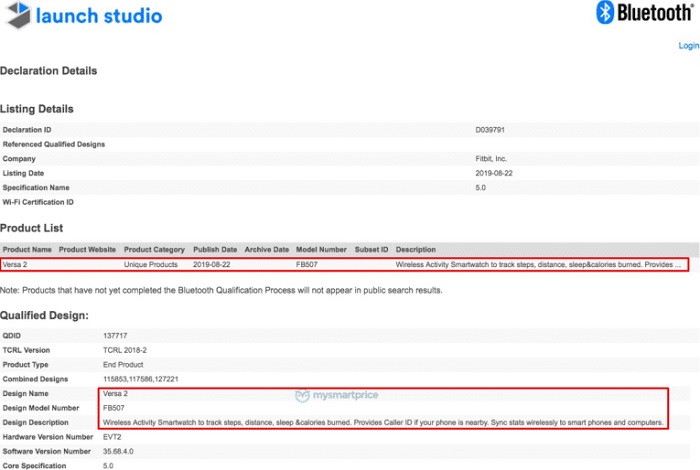700x470 pixels.
Task: Click the Fitbit, Inc. company value
Action: point(491,158)
